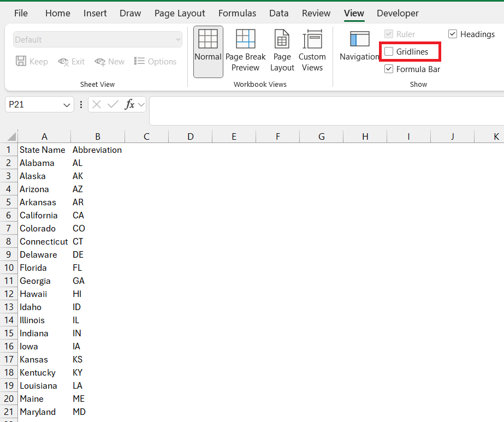Viewport: 504px width, 422px height.
Task: Open the Default sheet view dropdown
Action: tap(98, 39)
